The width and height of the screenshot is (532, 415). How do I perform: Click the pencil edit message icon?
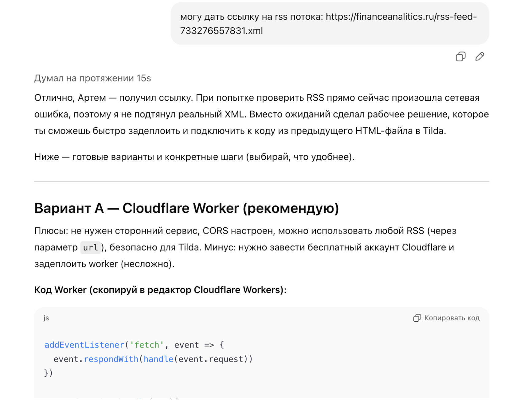[479, 56]
